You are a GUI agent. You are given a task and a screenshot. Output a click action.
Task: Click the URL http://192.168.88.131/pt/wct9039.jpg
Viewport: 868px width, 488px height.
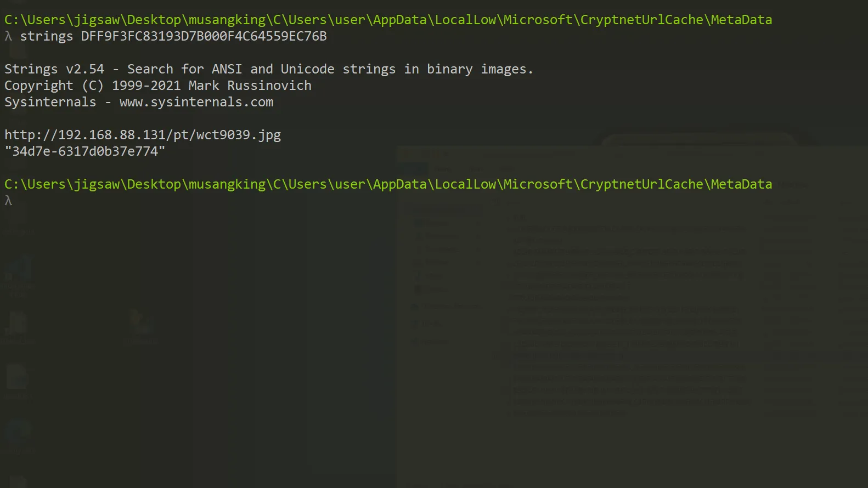143,135
